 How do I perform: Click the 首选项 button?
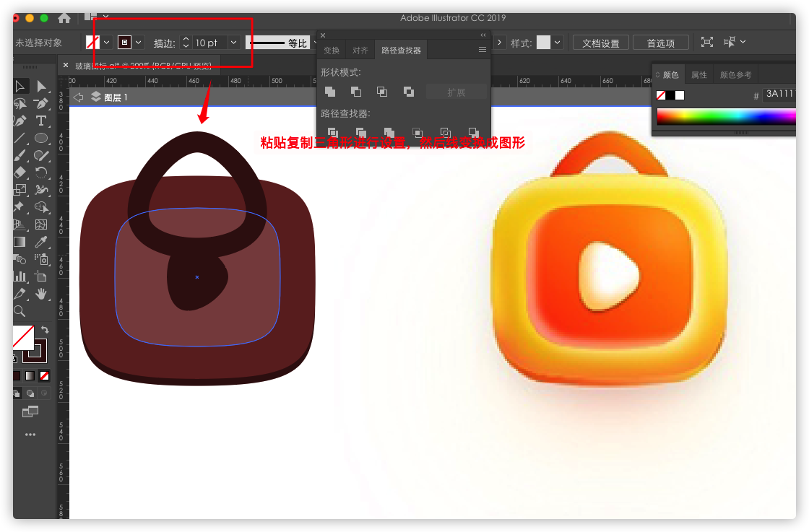[660, 43]
